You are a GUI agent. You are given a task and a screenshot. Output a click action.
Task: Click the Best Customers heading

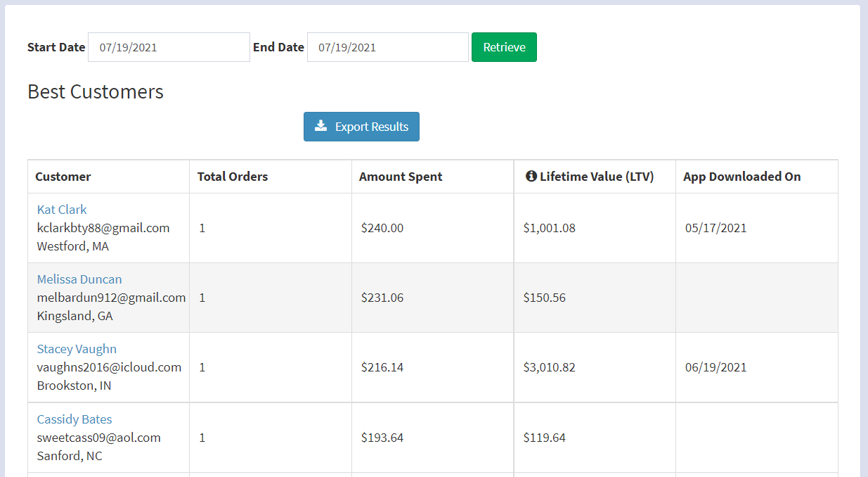[96, 91]
